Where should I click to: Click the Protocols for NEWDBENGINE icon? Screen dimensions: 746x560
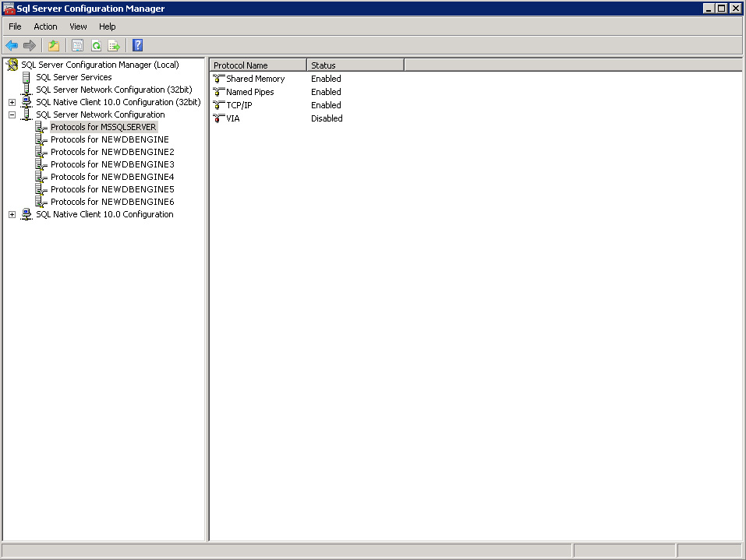(41, 139)
